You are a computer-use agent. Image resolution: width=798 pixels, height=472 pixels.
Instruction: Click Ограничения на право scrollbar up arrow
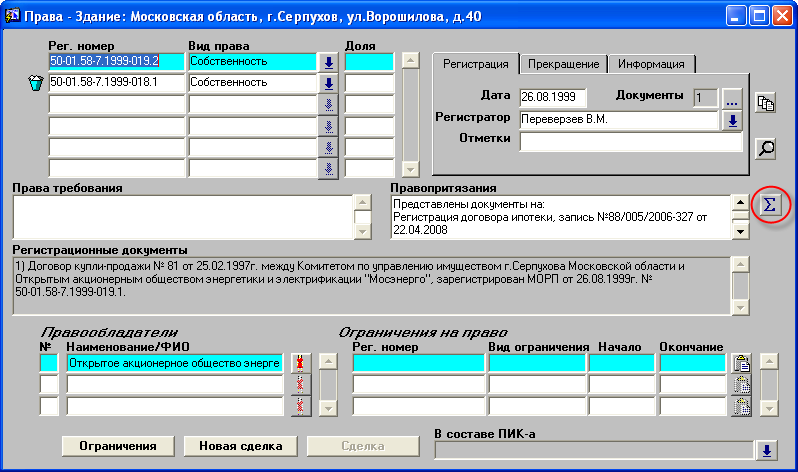click(769, 362)
